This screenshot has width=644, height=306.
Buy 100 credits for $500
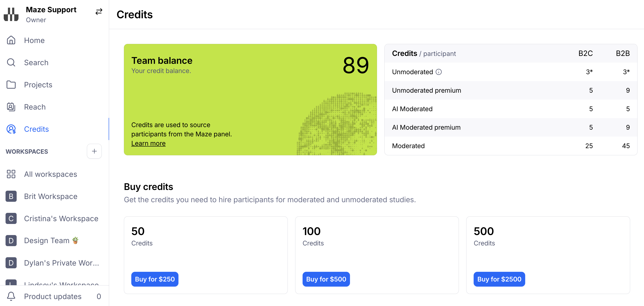point(326,279)
